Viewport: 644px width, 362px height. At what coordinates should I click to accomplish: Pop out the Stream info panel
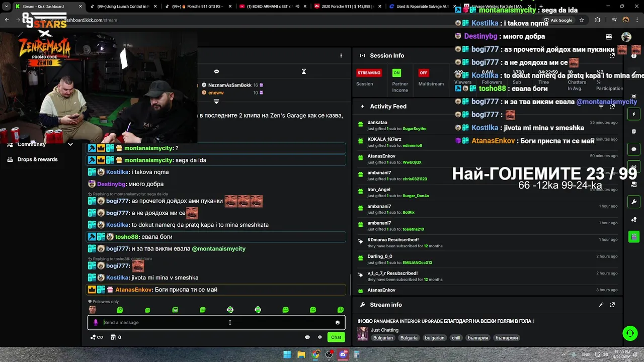[612, 305]
